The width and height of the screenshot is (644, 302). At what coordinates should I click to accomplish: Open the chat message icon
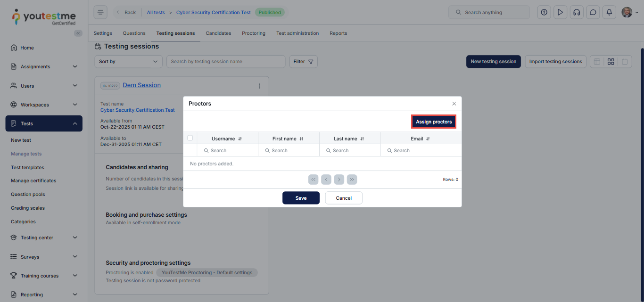pyautogui.click(x=593, y=12)
